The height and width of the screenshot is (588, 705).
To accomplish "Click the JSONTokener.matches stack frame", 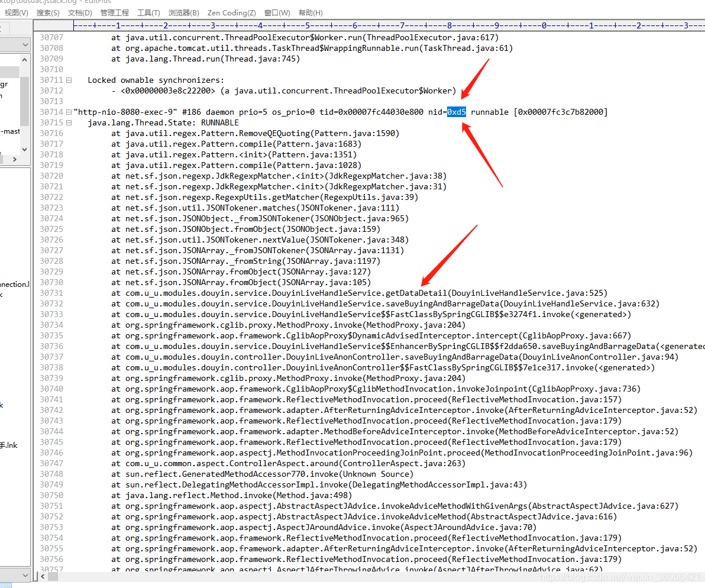I will pos(256,208).
